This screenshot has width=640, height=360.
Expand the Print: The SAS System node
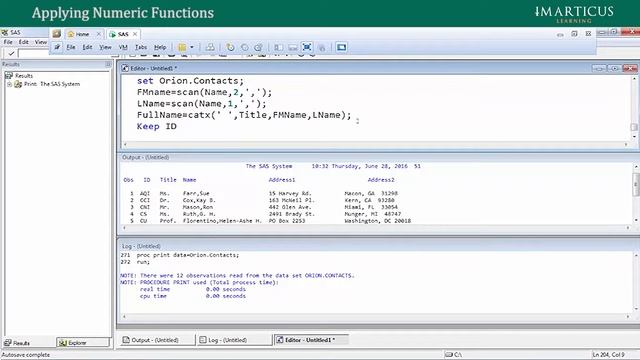pos(9,84)
